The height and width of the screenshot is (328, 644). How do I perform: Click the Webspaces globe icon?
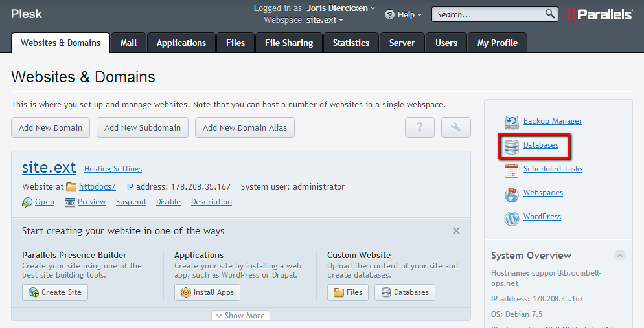pos(512,194)
